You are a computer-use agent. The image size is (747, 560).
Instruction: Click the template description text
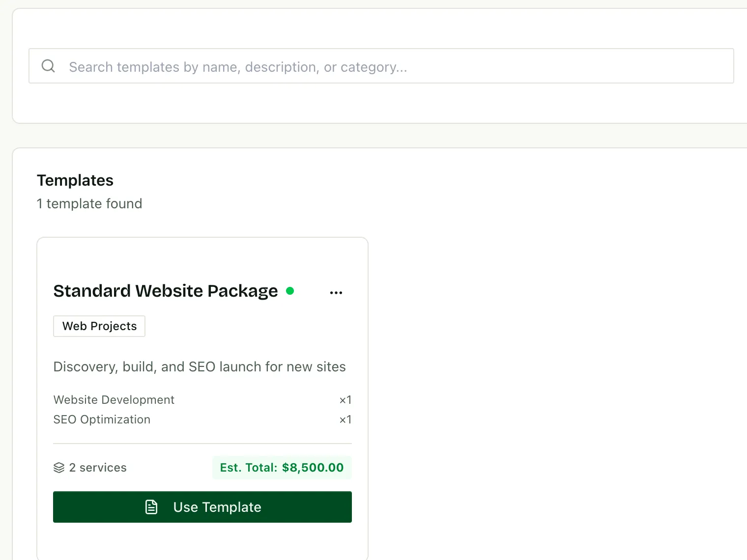(x=200, y=367)
